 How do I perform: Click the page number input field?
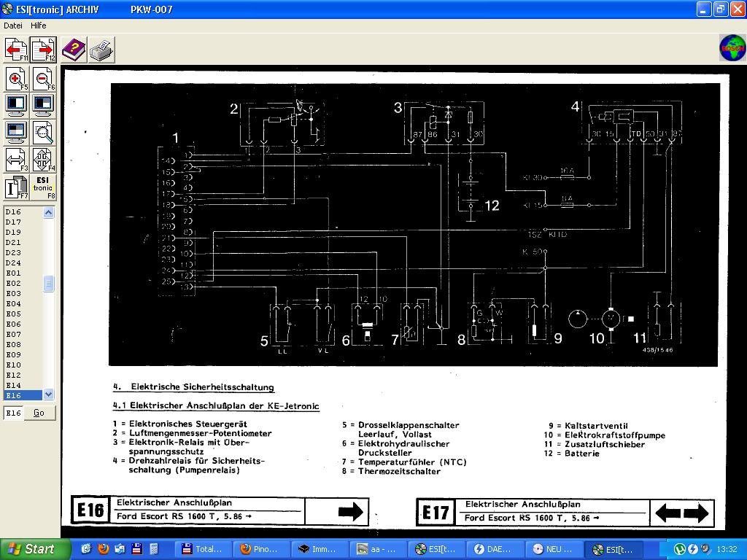point(14,413)
